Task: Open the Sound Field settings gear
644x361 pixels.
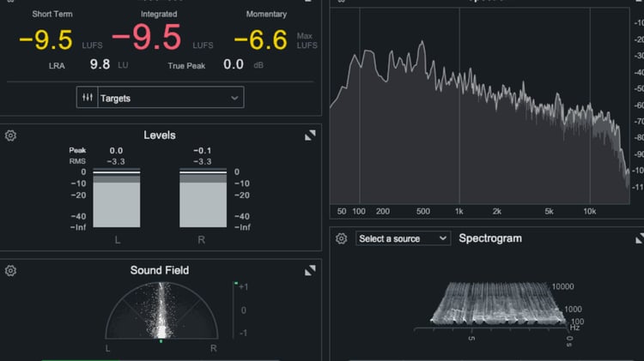Action: (x=10, y=270)
